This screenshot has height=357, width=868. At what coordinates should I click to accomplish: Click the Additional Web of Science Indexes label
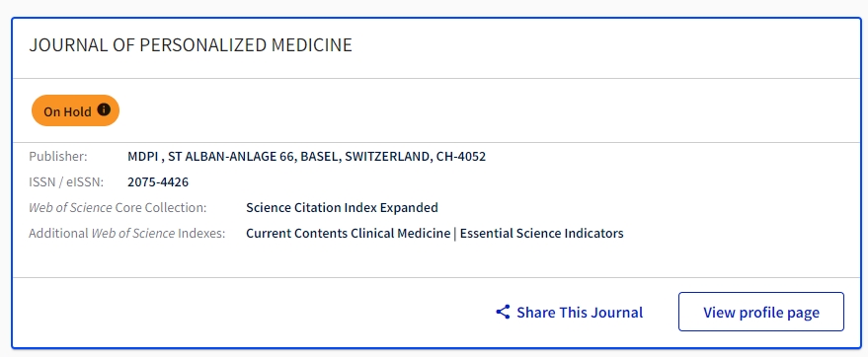point(127,233)
